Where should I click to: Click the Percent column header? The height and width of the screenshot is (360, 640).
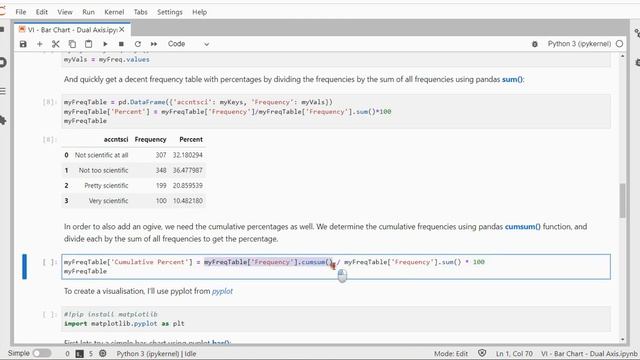coord(191,140)
